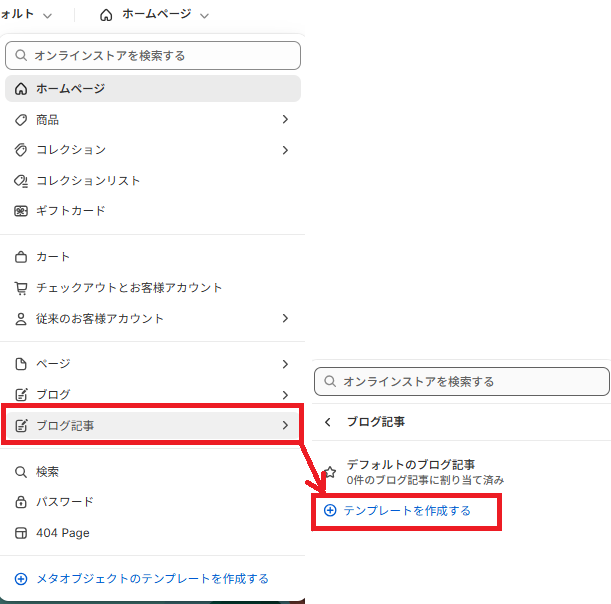The width and height of the screenshot is (611, 604).
Task: Open the dropdown chevron next to ォルト
Action: [47, 16]
